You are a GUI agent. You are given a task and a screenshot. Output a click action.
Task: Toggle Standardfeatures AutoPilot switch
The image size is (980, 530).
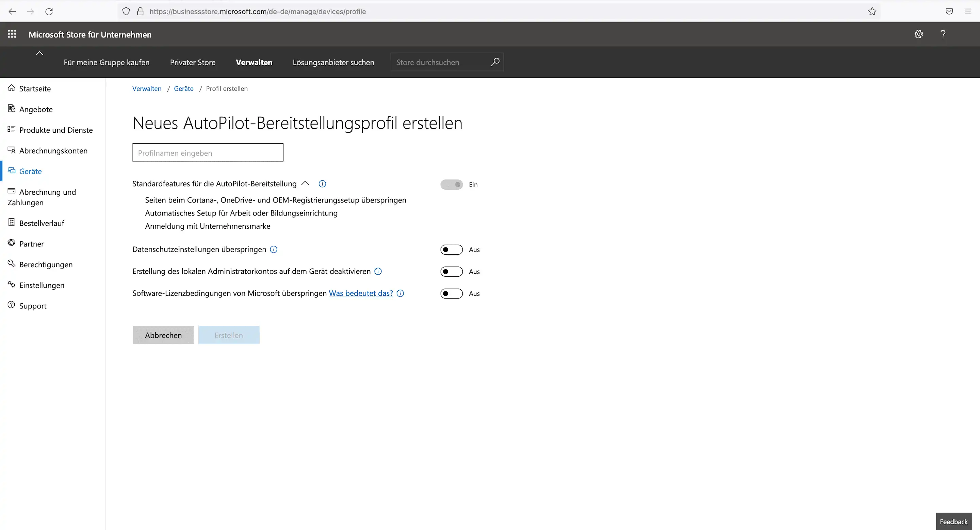(452, 184)
